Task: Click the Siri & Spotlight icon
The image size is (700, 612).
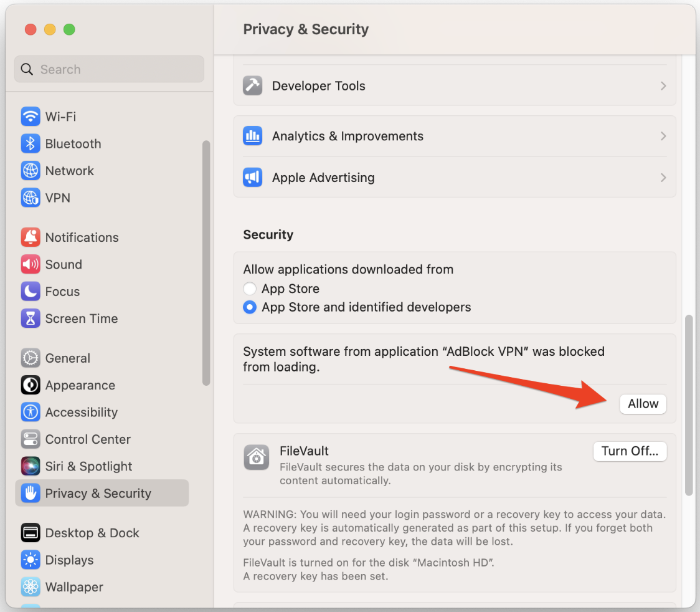Action: pyautogui.click(x=30, y=466)
